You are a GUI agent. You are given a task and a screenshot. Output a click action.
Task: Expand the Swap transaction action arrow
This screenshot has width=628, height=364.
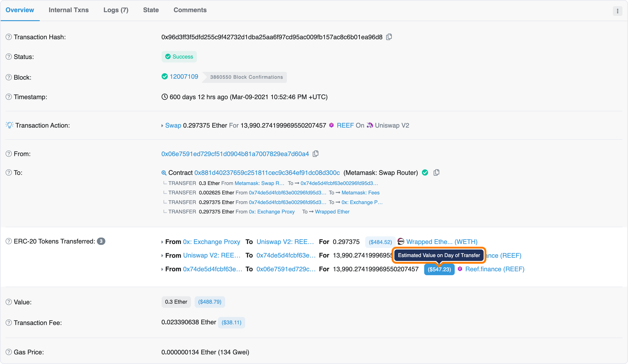tap(162, 126)
